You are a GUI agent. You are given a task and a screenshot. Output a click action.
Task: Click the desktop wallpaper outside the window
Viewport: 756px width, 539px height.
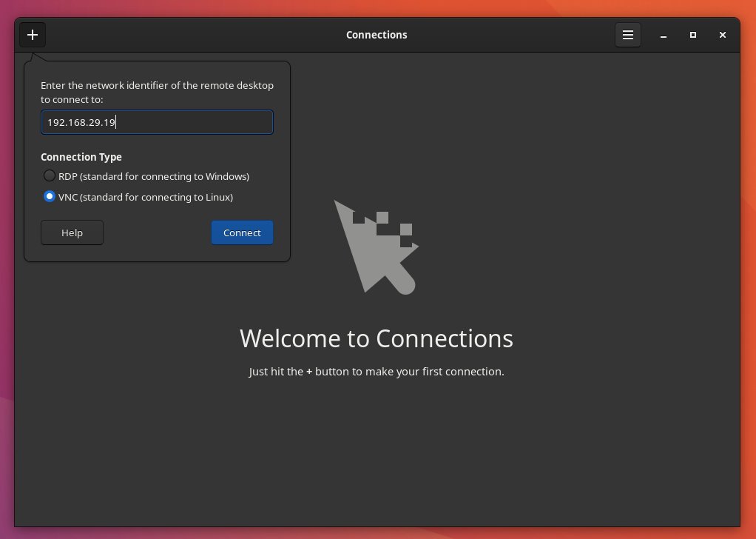click(x=748, y=296)
